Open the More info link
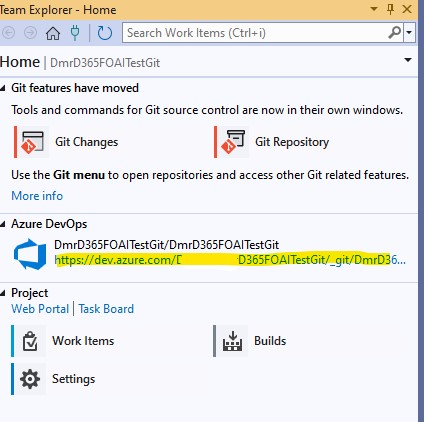Viewport: 424px width, 422px height. click(37, 196)
